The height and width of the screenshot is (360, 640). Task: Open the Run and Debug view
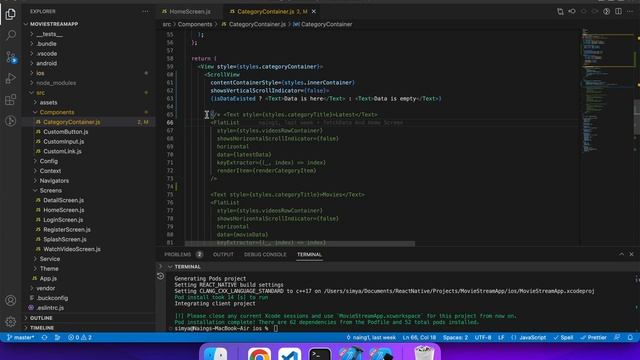(x=11, y=78)
